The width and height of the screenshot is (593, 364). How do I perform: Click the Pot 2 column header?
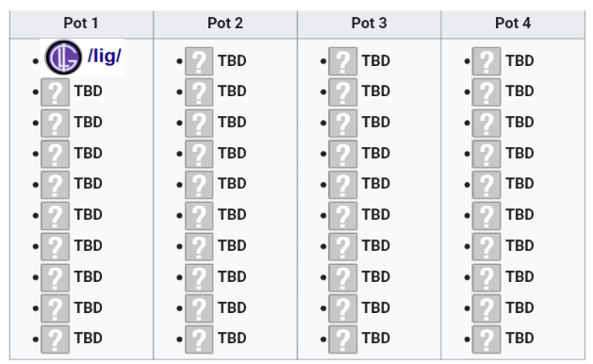click(x=225, y=24)
